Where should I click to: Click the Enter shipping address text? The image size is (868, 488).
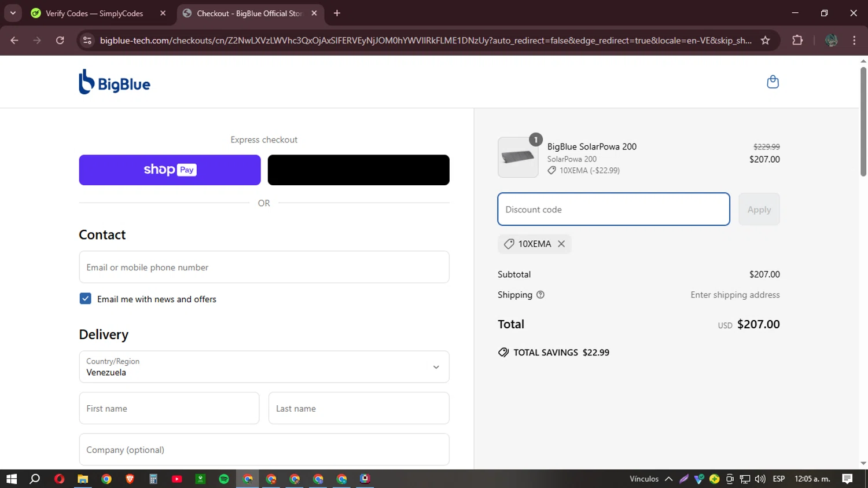(x=735, y=295)
